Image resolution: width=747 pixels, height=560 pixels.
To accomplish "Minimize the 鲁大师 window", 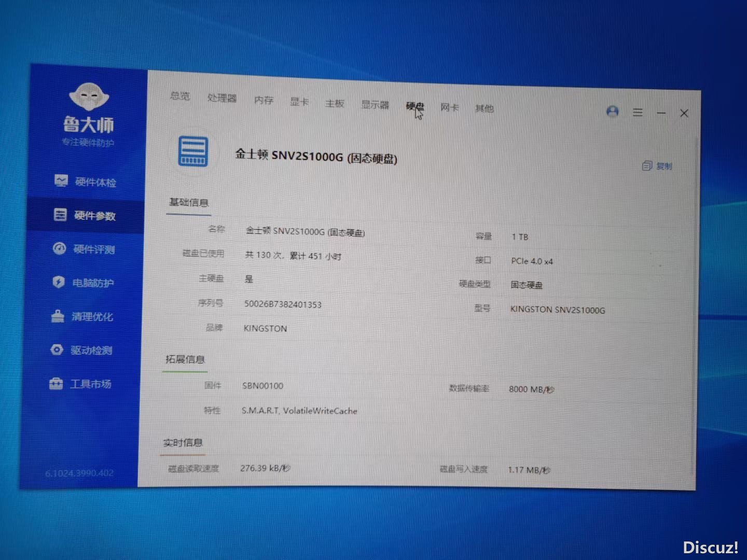I will tap(661, 113).
